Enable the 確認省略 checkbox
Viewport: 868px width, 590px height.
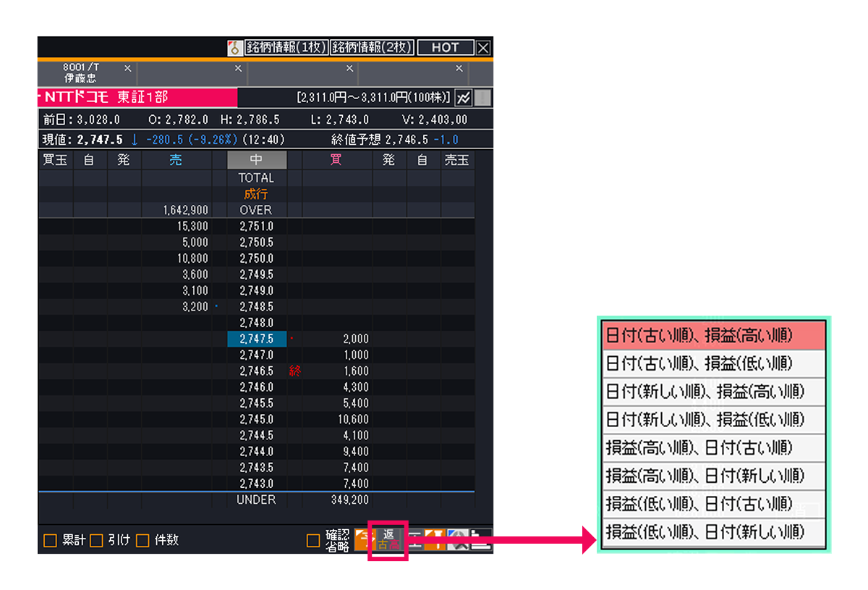tap(313, 540)
